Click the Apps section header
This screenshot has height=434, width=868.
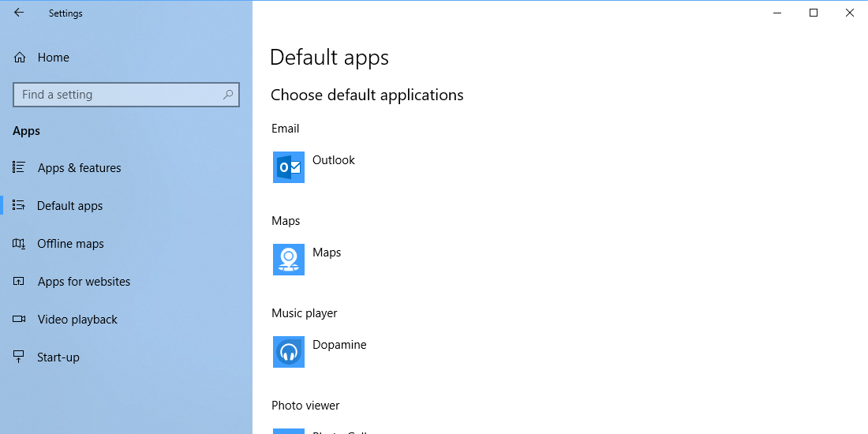pos(27,131)
